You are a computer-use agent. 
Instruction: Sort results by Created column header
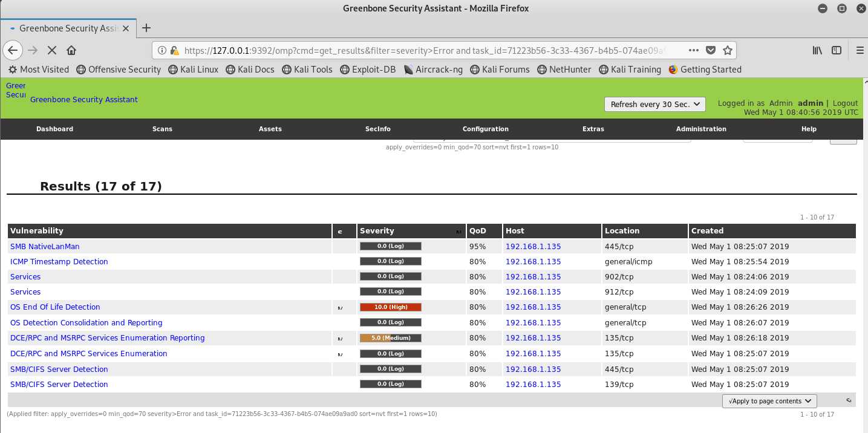click(707, 230)
